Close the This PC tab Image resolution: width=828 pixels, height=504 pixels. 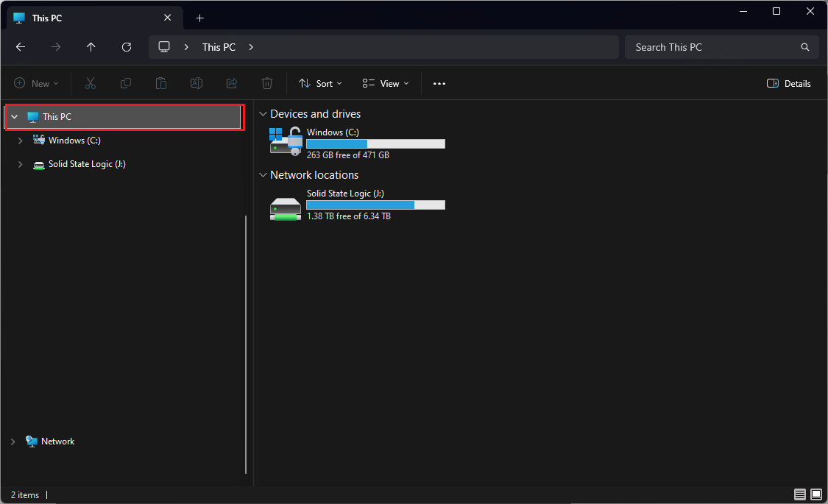[x=167, y=18]
